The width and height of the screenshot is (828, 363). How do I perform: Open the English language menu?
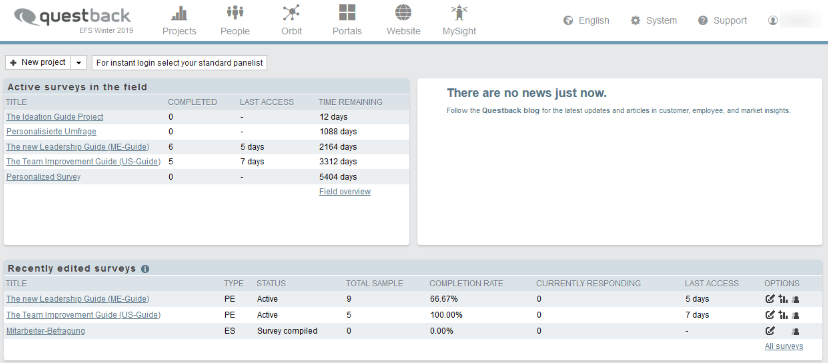[587, 21]
